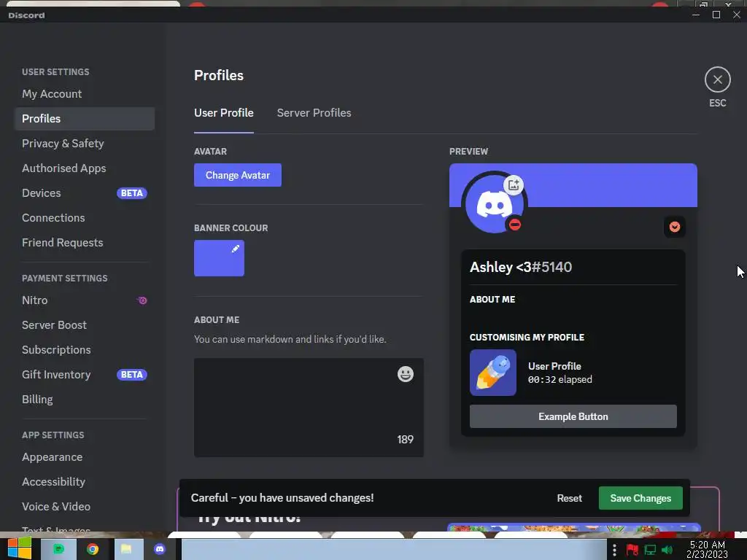Select Profiles in the sidebar
This screenshot has width=747, height=560.
[x=85, y=119]
